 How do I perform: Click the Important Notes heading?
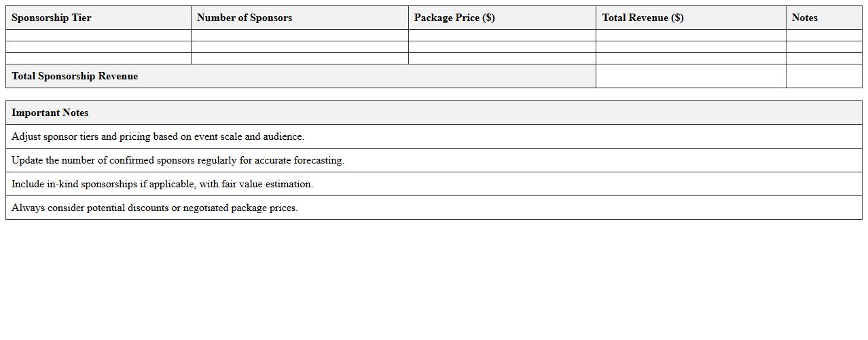coord(50,113)
